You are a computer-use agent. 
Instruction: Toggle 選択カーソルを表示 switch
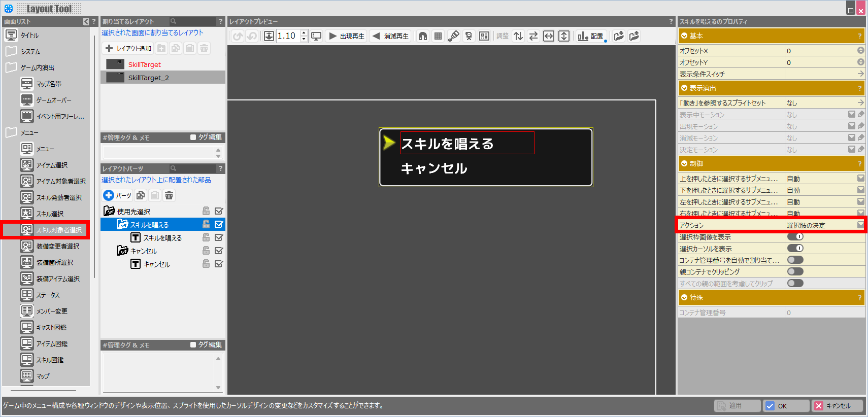[x=795, y=249]
